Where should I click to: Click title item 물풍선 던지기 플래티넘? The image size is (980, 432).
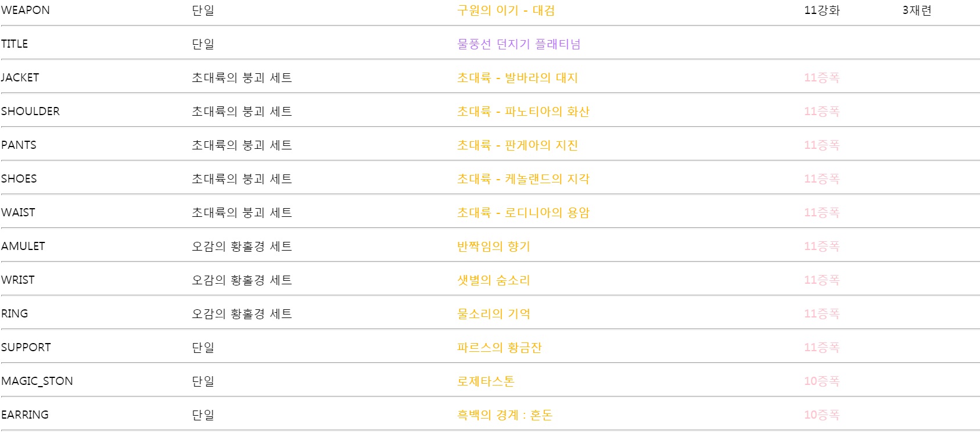click(x=519, y=44)
